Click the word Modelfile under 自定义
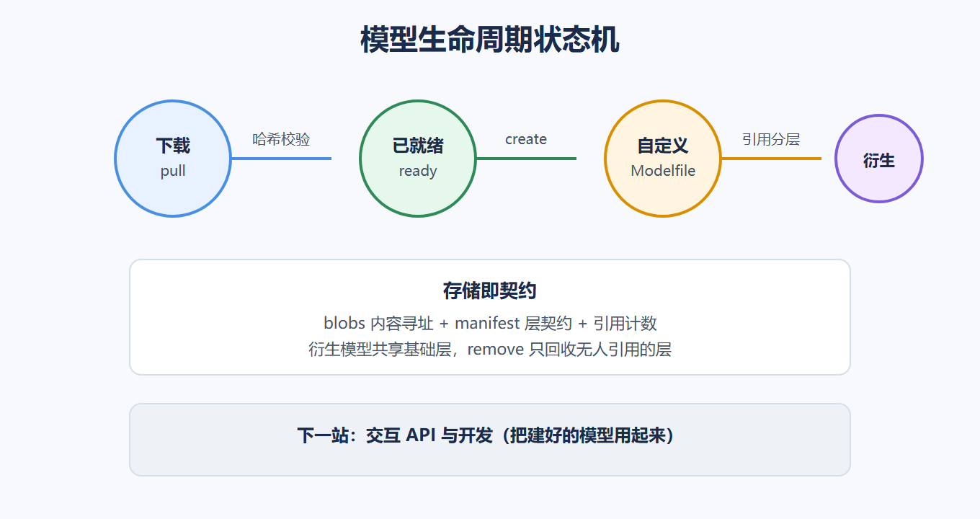The image size is (980, 519). coord(663,171)
